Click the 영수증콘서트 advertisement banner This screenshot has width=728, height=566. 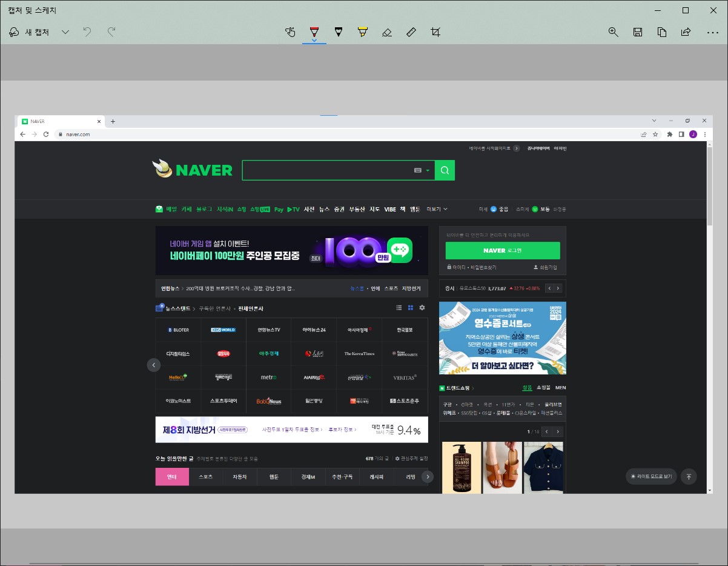click(503, 338)
